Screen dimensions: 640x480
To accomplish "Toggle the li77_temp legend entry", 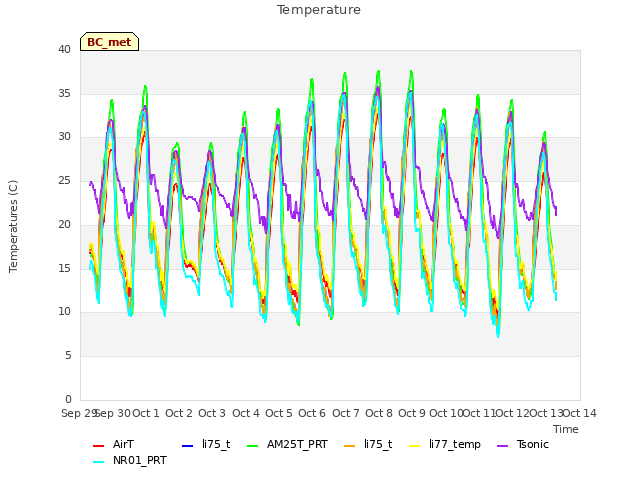I will click(445, 444).
